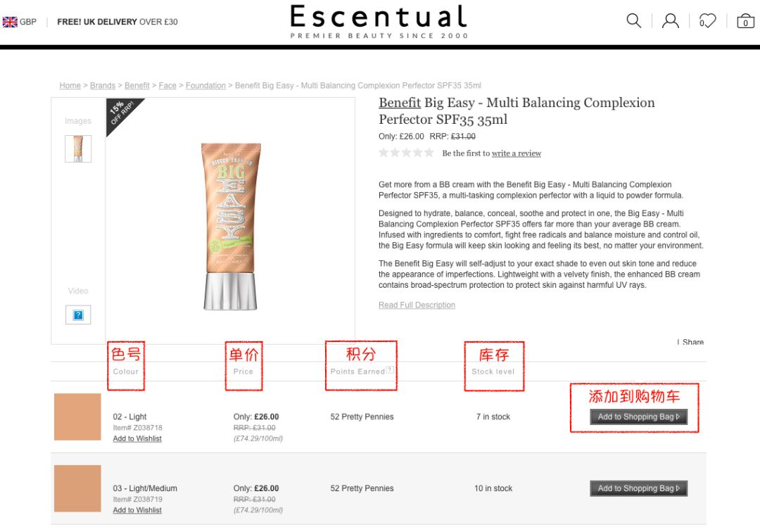This screenshot has width=760, height=532.
Task: Select the product image thumbnail
Action: tap(78, 148)
